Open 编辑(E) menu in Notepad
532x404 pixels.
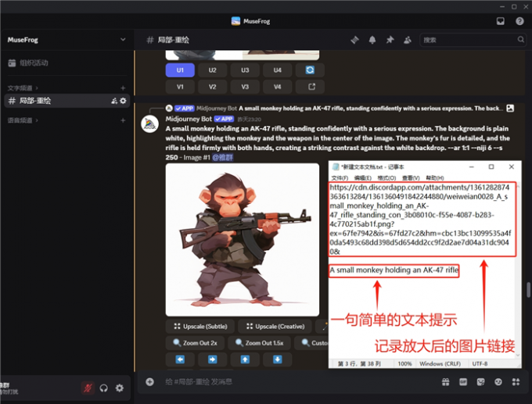[x=363, y=178]
